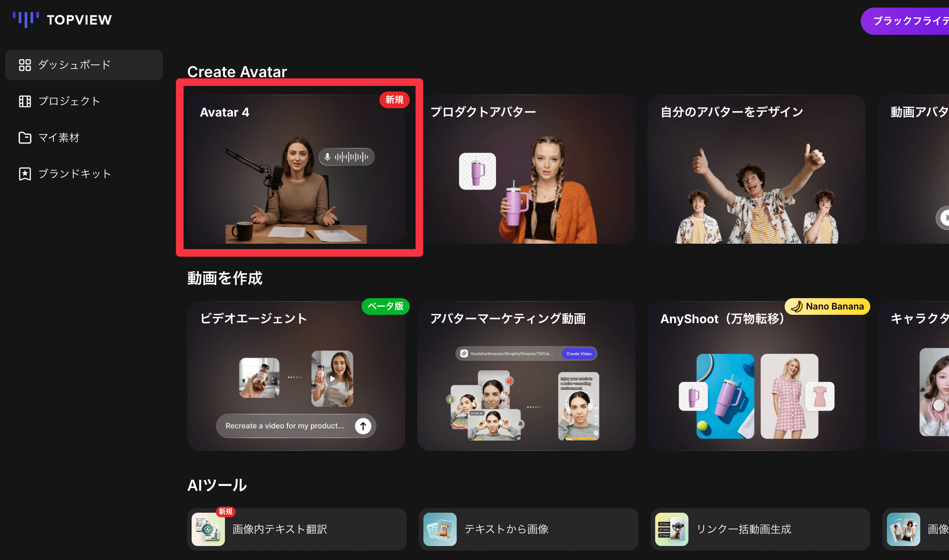Click the Create Video button in アバターマーケティング動画
The width and height of the screenshot is (949, 560).
click(579, 353)
